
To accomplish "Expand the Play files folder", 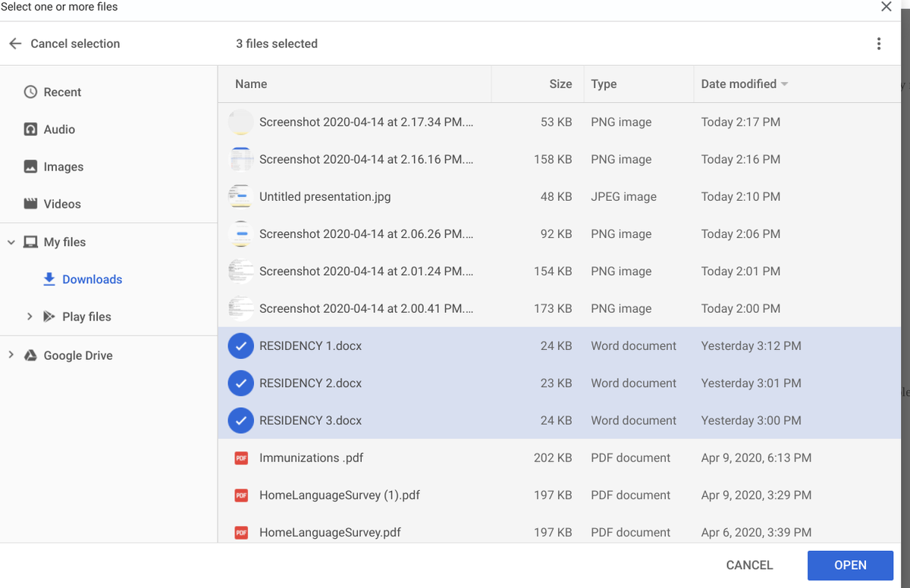I will coord(30,316).
